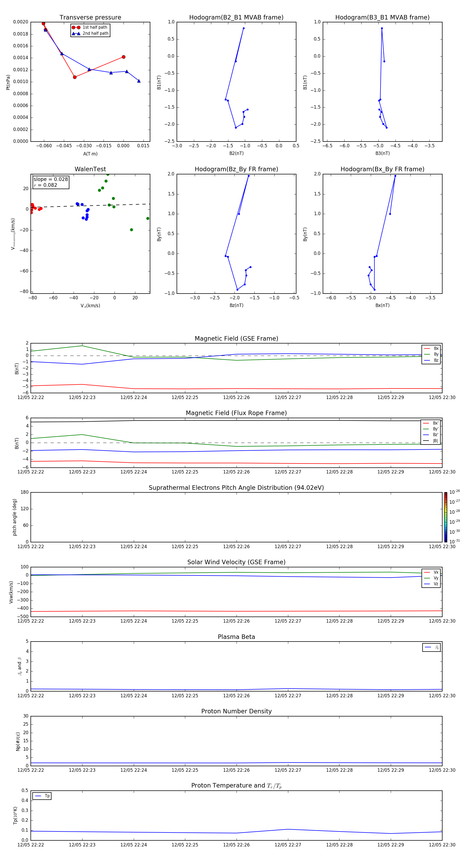Click the 'βp and β' y-axis label

click(19, 667)
